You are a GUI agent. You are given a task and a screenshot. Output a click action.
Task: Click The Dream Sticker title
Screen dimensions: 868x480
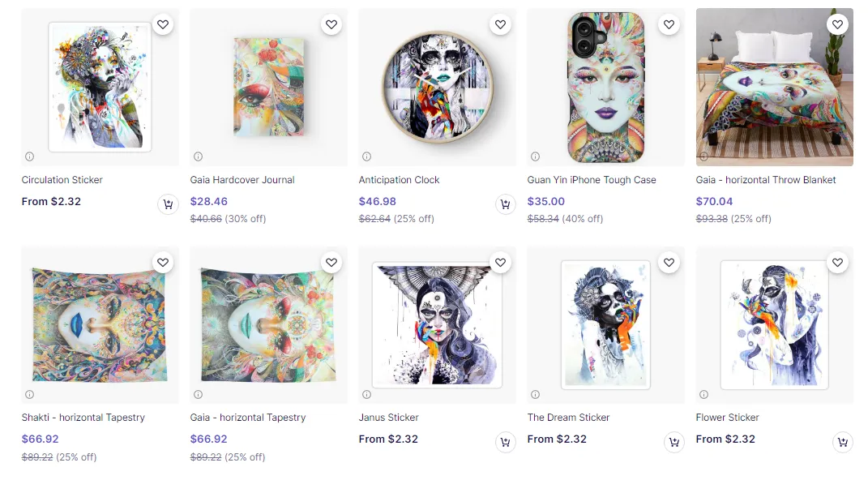568,418
